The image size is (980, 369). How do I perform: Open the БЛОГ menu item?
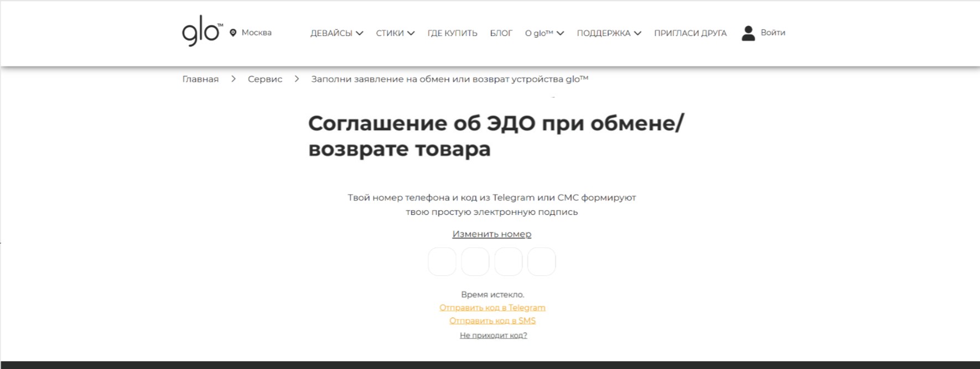[501, 33]
